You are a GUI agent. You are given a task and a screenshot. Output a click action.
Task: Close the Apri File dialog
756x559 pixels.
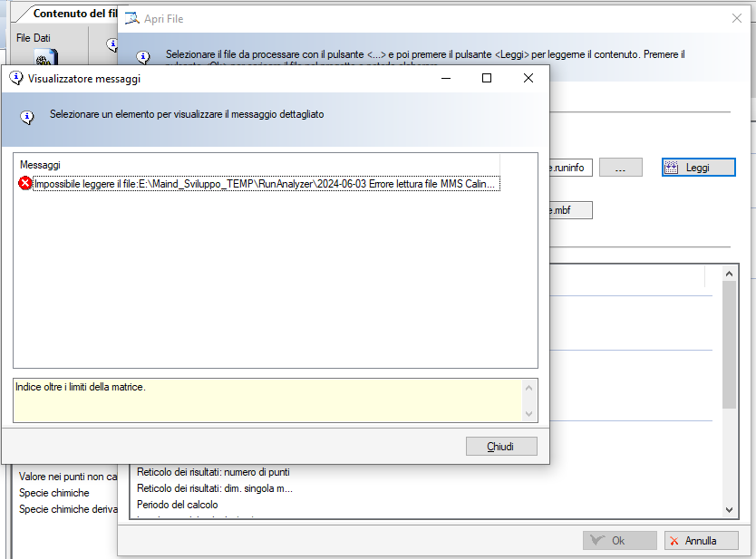tap(737, 18)
